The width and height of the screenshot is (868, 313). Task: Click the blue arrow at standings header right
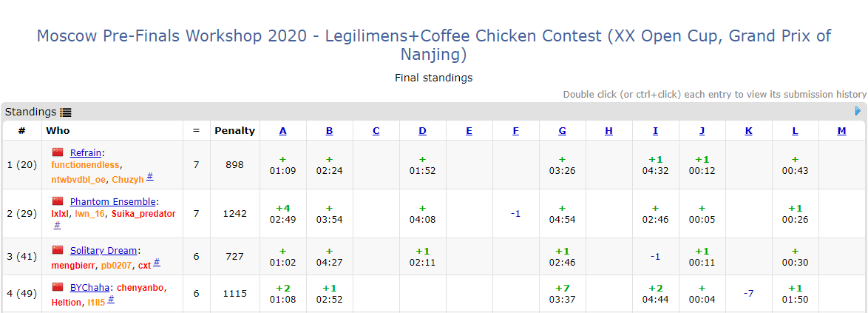[858, 111]
